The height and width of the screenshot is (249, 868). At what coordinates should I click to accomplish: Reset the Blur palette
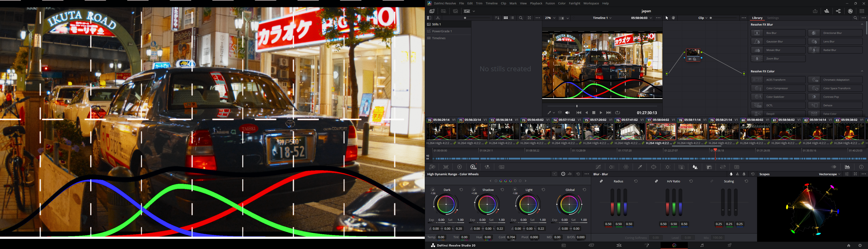753,174
